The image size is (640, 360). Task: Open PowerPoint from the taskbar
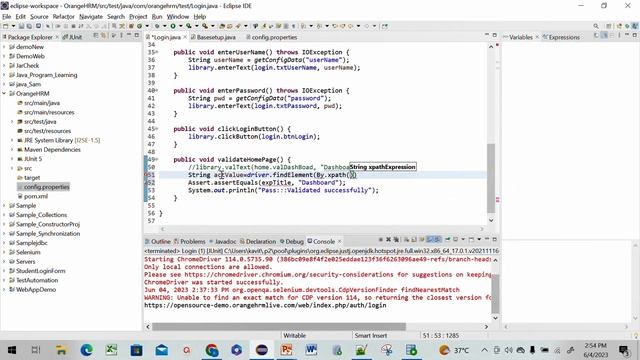click(x=287, y=350)
